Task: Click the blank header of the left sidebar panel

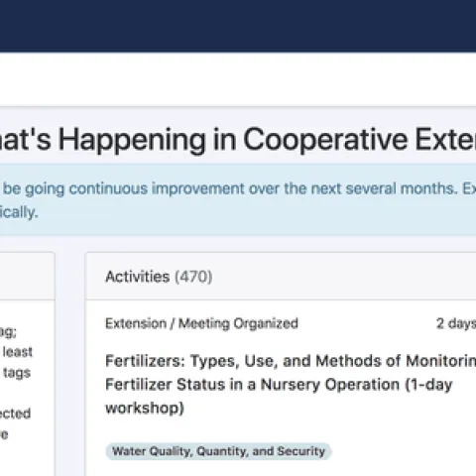Action: pos(27,277)
